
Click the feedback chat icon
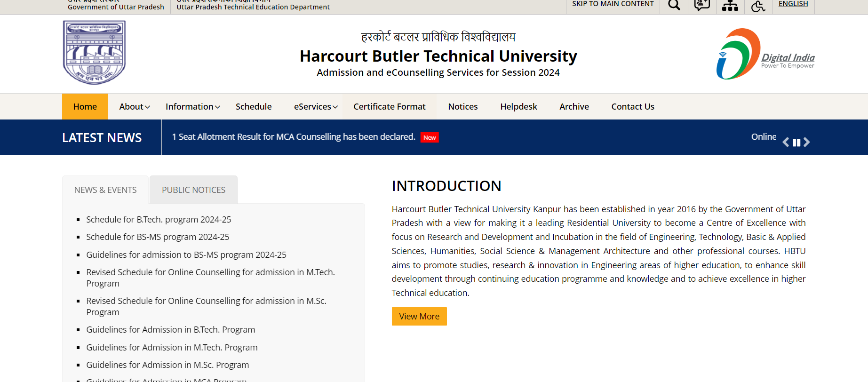click(702, 5)
